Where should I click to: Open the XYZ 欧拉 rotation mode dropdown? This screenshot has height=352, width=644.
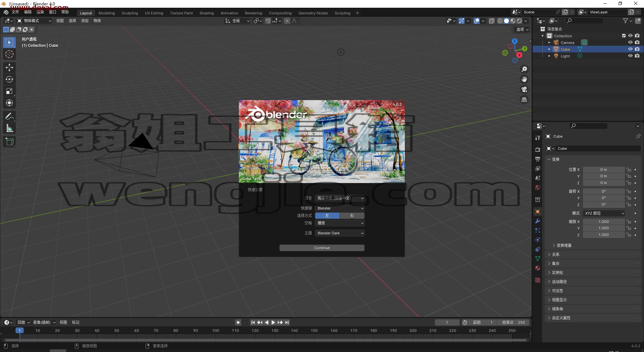[x=604, y=213]
